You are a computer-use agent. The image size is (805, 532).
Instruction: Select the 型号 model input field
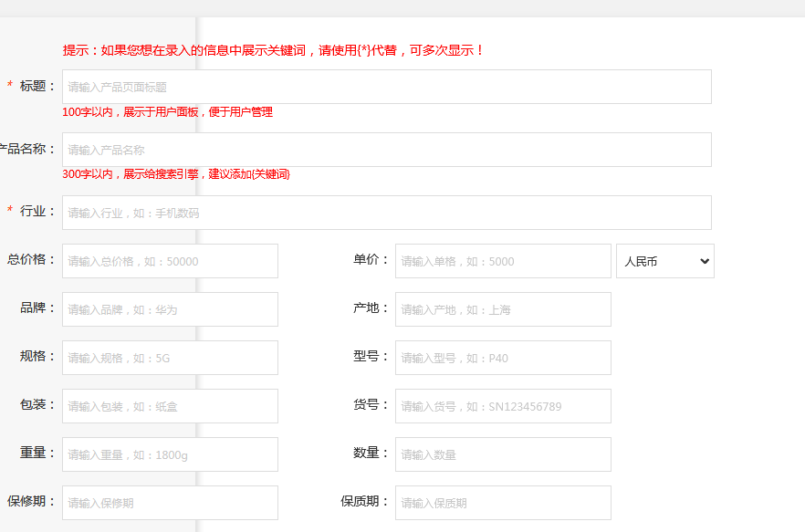[502, 358]
